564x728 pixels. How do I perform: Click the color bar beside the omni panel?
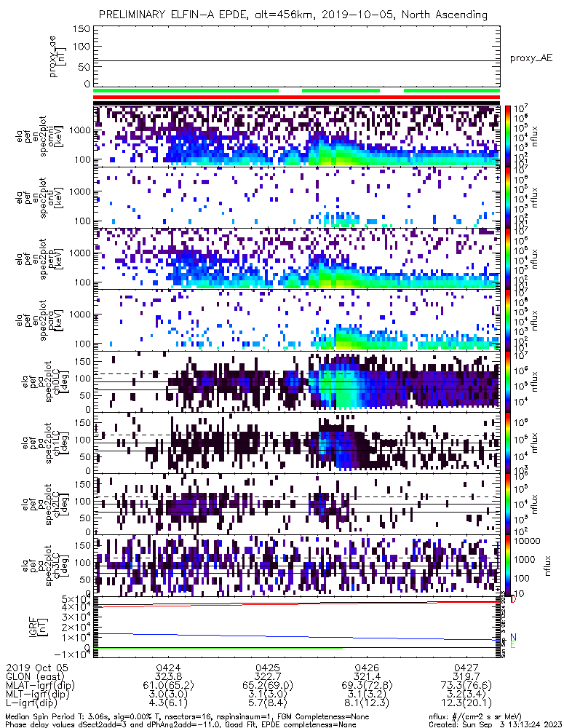click(508, 136)
